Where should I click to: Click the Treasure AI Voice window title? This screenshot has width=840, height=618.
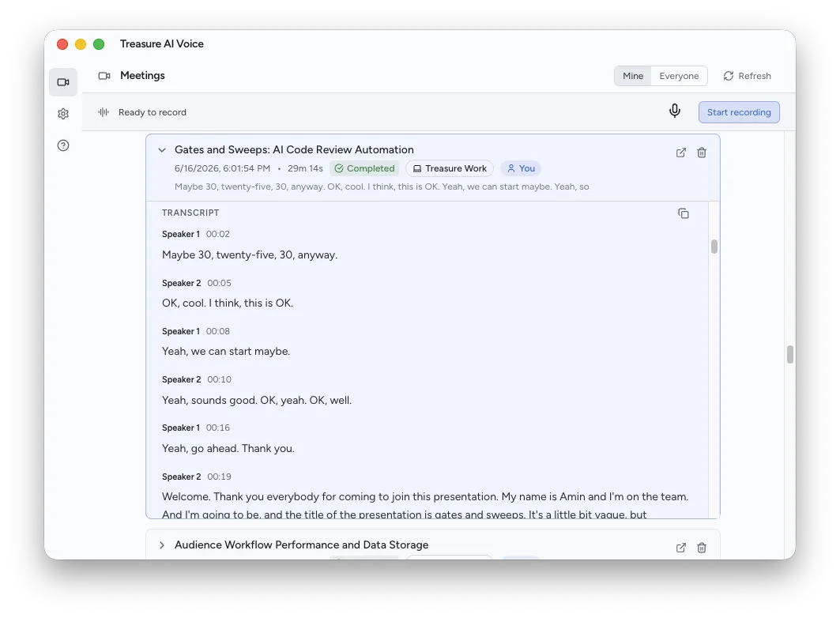tap(162, 44)
